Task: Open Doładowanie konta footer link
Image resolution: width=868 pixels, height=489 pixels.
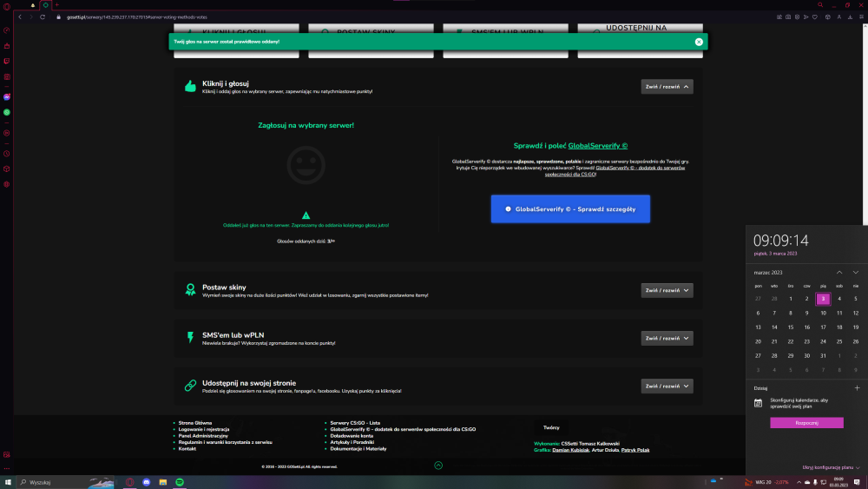Action: [352, 436]
